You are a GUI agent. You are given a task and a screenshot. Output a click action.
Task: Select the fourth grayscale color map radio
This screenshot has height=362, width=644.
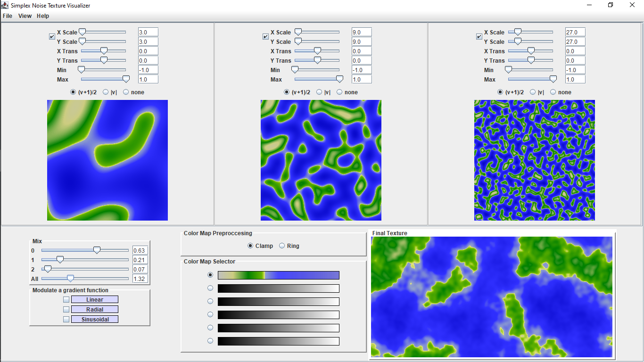tap(210, 328)
